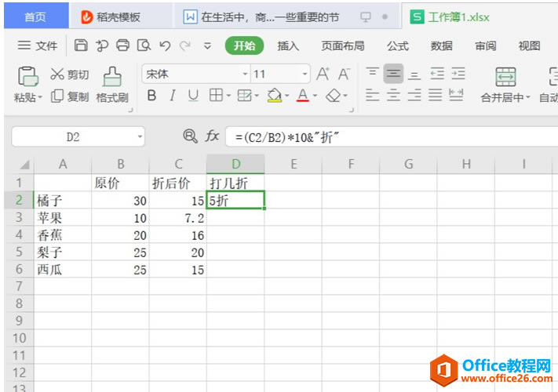This screenshot has height=392, width=558.
Task: Click cell with value 7.2
Action: pos(177,217)
